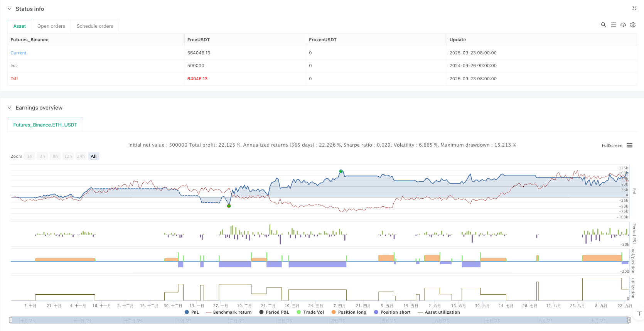The image size is (644, 331).
Task: Open the settings gear icon
Action: [x=633, y=25]
